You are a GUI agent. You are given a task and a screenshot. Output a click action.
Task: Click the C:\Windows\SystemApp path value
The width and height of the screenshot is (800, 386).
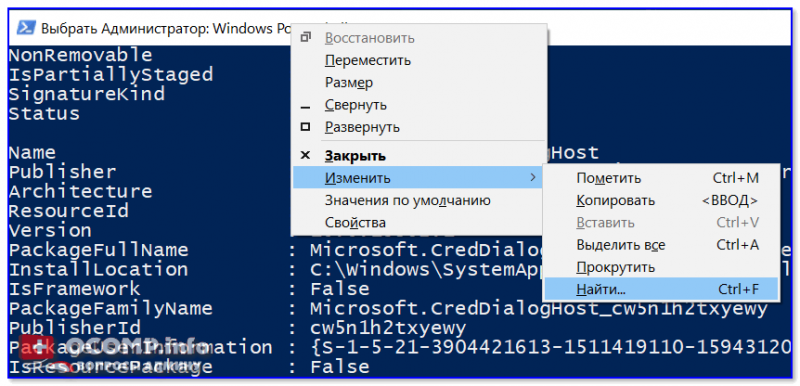pos(426,269)
